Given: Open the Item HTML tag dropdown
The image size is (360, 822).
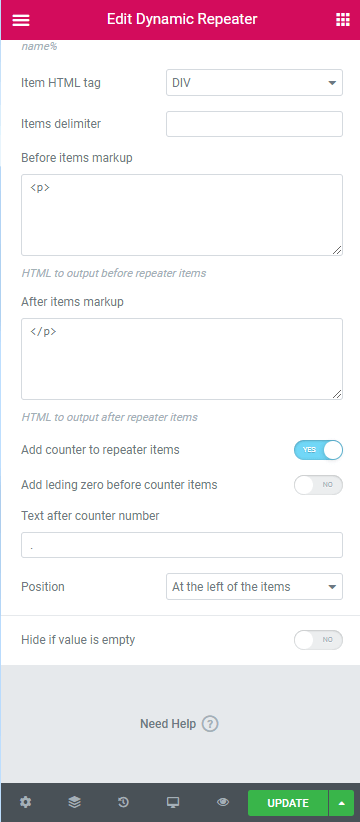Looking at the screenshot, I should (x=254, y=83).
